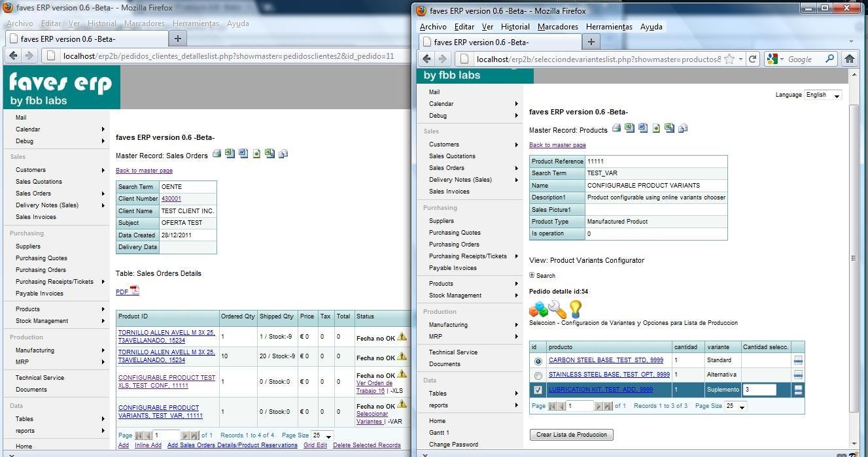Change the Language dropdown from English
Image resolution: width=868 pixels, height=457 pixels.
pyautogui.click(x=822, y=95)
